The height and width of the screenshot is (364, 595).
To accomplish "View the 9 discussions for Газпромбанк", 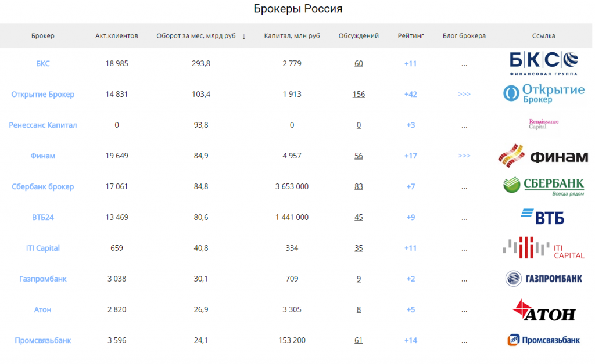I will [x=359, y=279].
